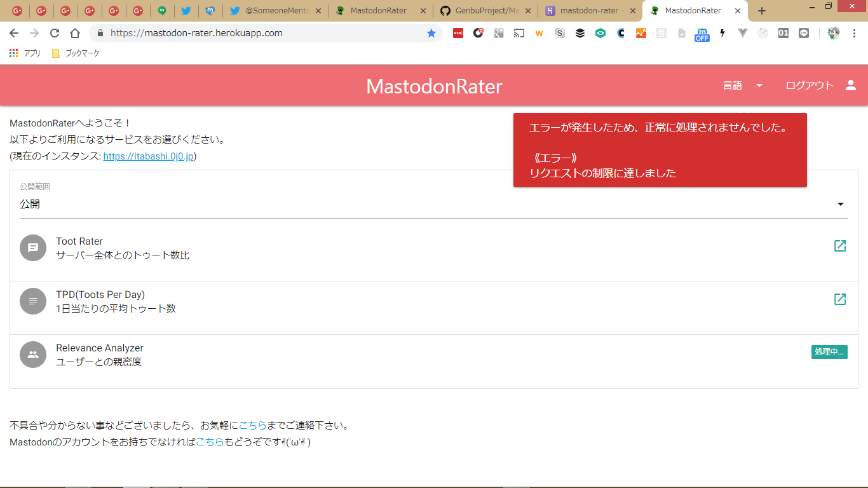The image size is (868, 488).
Task: Click the こちら contact link
Action: (x=252, y=426)
